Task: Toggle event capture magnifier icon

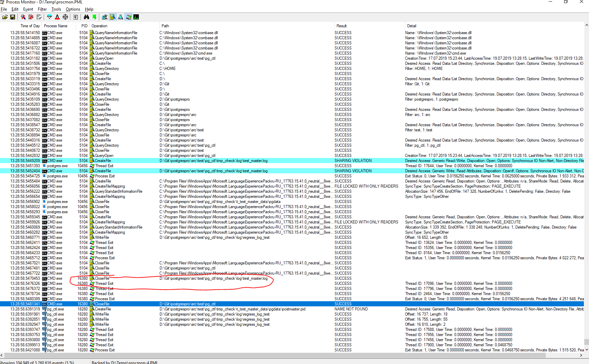Action: [x=23, y=17]
